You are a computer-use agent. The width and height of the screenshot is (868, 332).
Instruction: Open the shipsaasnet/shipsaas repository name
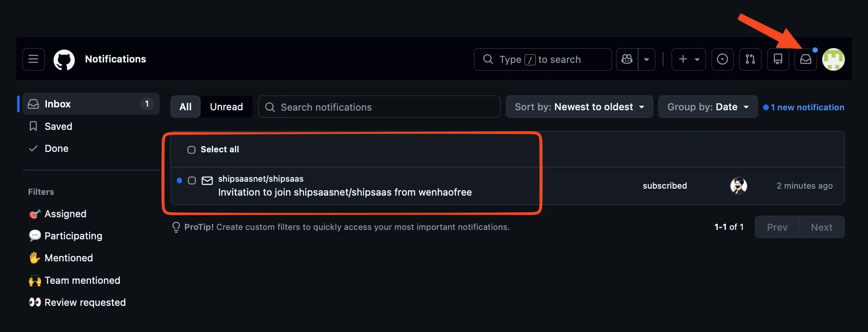point(261,179)
